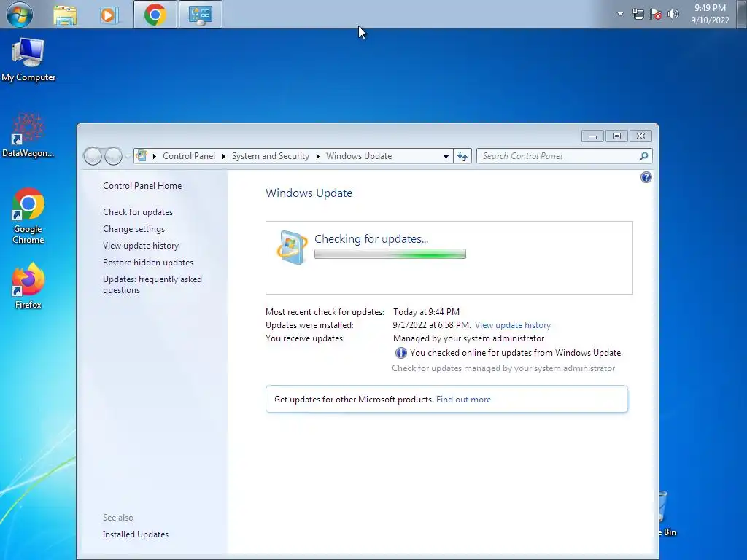The image size is (747, 560).
Task: Expand arrow after Control Panel breadcrumb
Action: coord(223,156)
